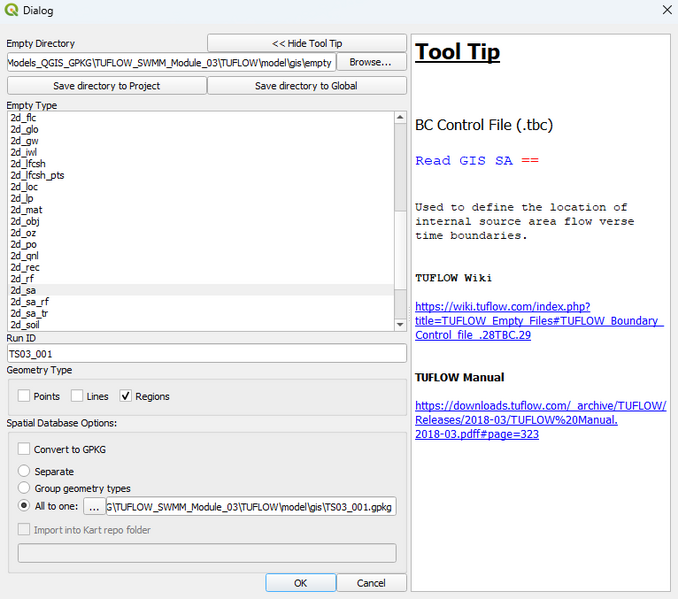The image size is (678, 599).
Task: Enable the Points geometry checkbox
Action: click(24, 396)
